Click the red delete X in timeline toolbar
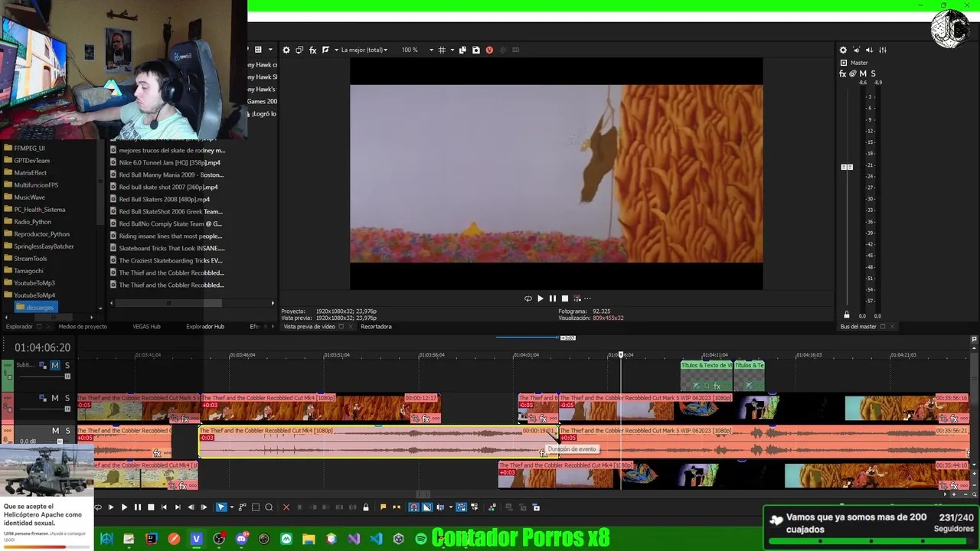Screen dimensions: 980x551 (286, 507)
